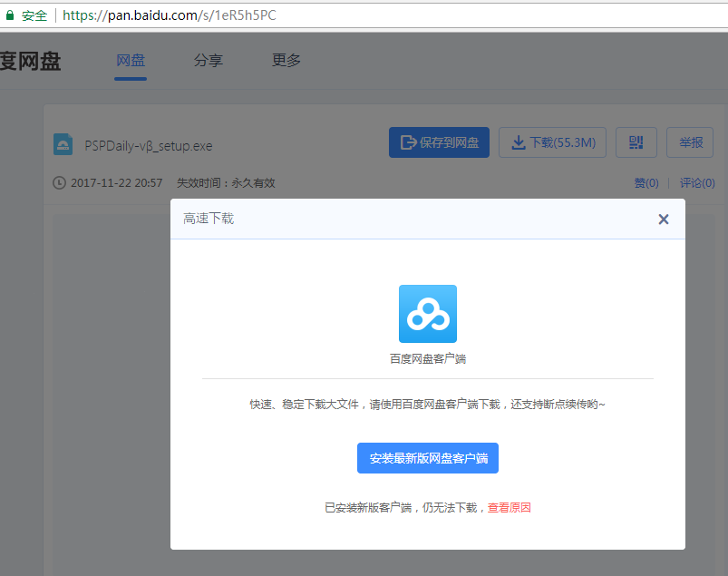Viewport: 728px width, 576px height.
Task: Click the 安装最新版网盘客户端 button
Action: [x=428, y=458]
